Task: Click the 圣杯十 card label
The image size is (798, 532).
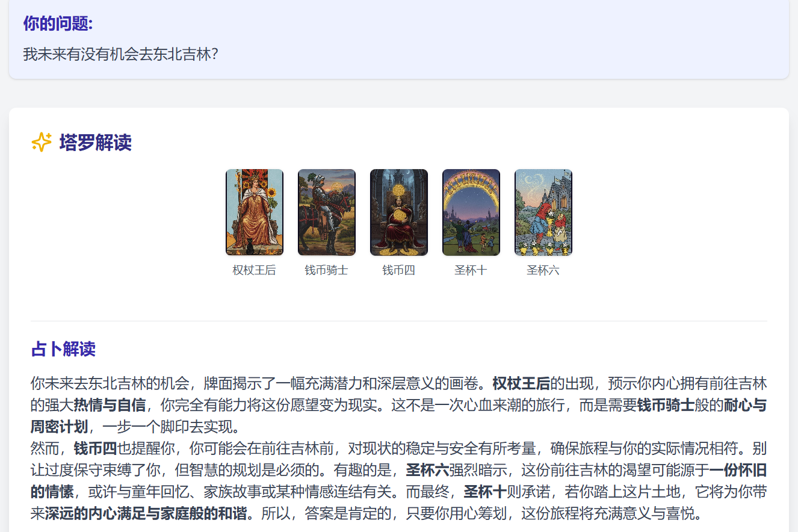Action: click(471, 270)
